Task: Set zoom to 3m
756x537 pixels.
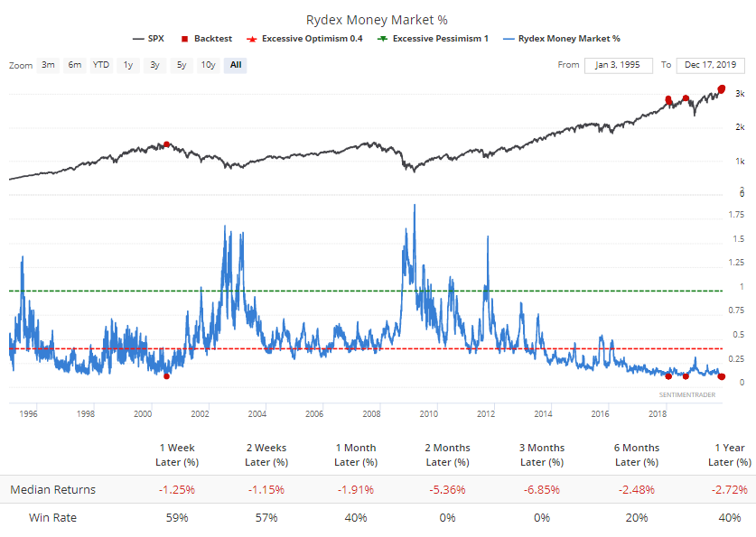Action: coord(48,65)
